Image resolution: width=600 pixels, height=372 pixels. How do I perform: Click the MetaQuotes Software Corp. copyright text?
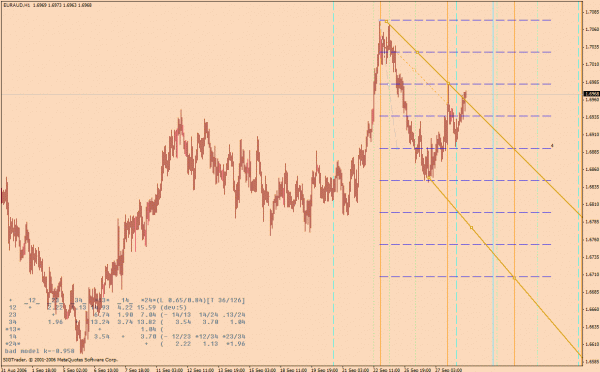pos(60,360)
